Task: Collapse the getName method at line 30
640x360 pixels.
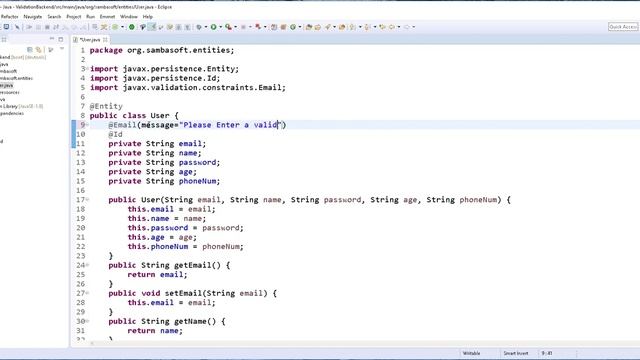Action: [87, 321]
